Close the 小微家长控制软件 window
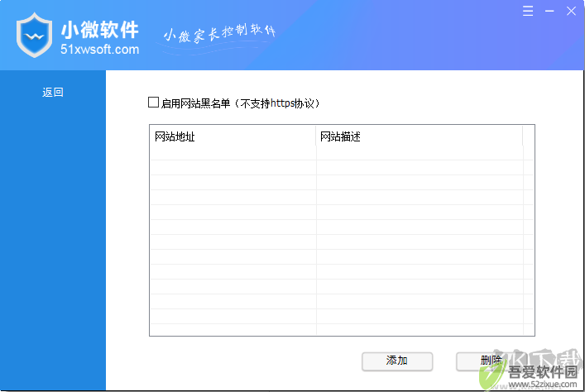585x392 pixels. 571,12
